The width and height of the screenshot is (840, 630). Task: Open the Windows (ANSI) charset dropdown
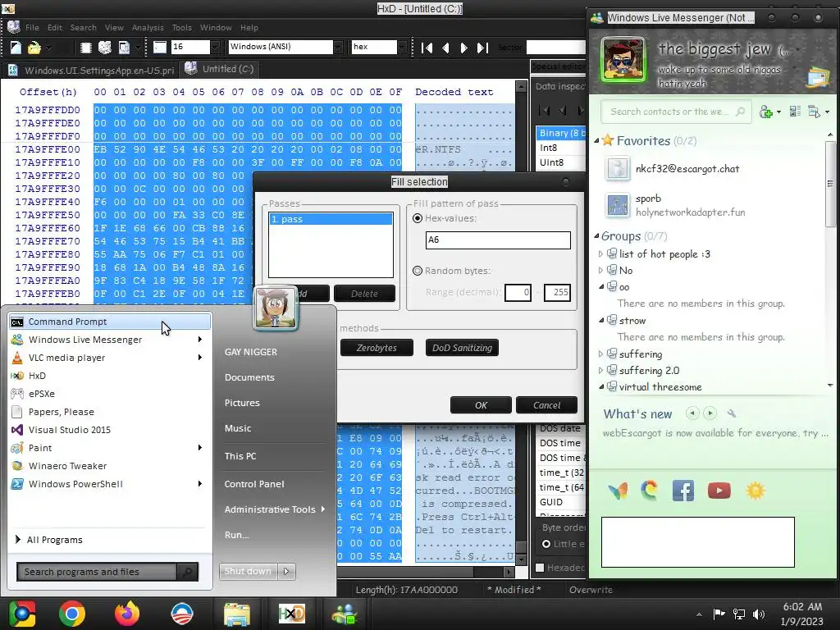338,47
